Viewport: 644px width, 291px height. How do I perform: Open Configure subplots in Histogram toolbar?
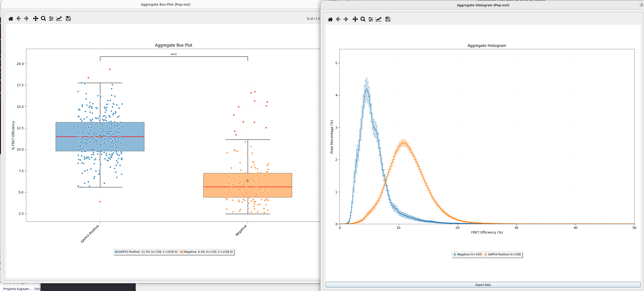point(370,19)
